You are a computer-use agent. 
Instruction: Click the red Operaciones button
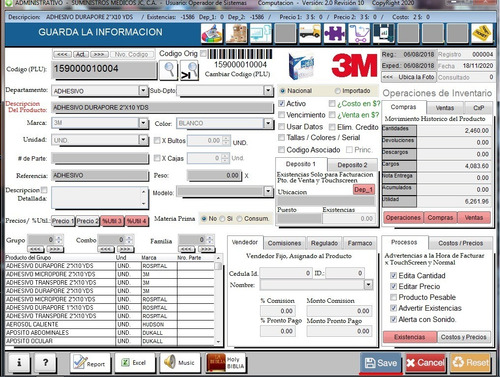[403, 218]
